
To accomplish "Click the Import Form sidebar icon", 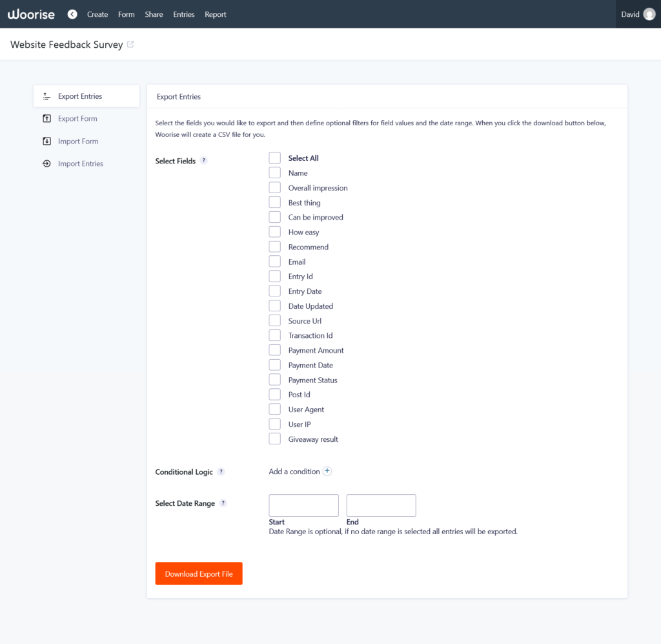I will click(46, 141).
